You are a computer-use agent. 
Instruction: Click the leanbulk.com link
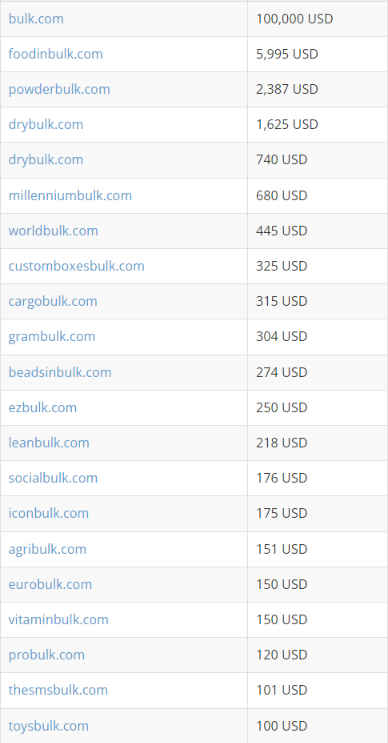point(49,443)
